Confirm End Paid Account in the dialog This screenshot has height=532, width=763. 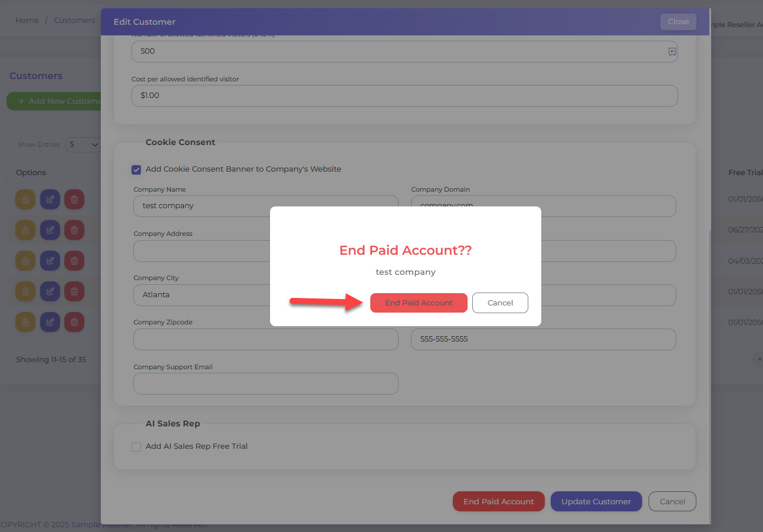point(419,303)
